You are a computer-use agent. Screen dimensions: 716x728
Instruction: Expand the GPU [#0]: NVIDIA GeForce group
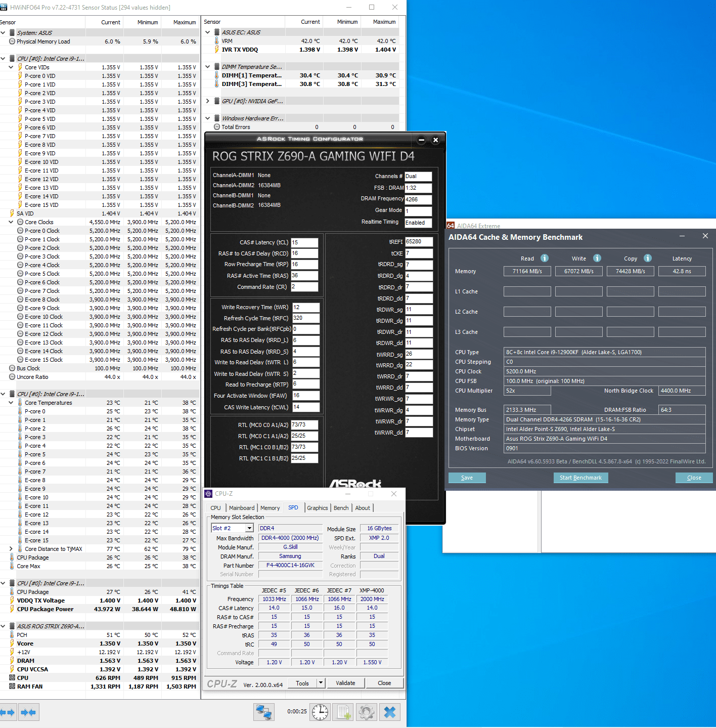point(207,101)
